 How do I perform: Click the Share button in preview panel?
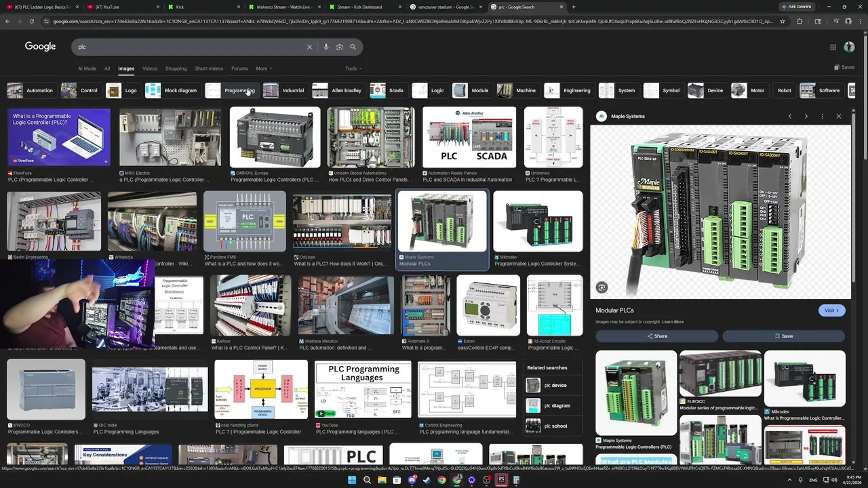pos(656,336)
